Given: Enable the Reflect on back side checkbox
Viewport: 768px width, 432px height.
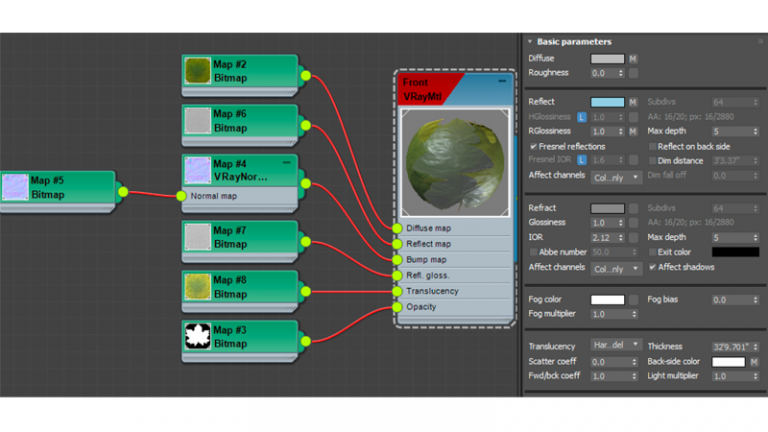Looking at the screenshot, I should pos(652,146).
